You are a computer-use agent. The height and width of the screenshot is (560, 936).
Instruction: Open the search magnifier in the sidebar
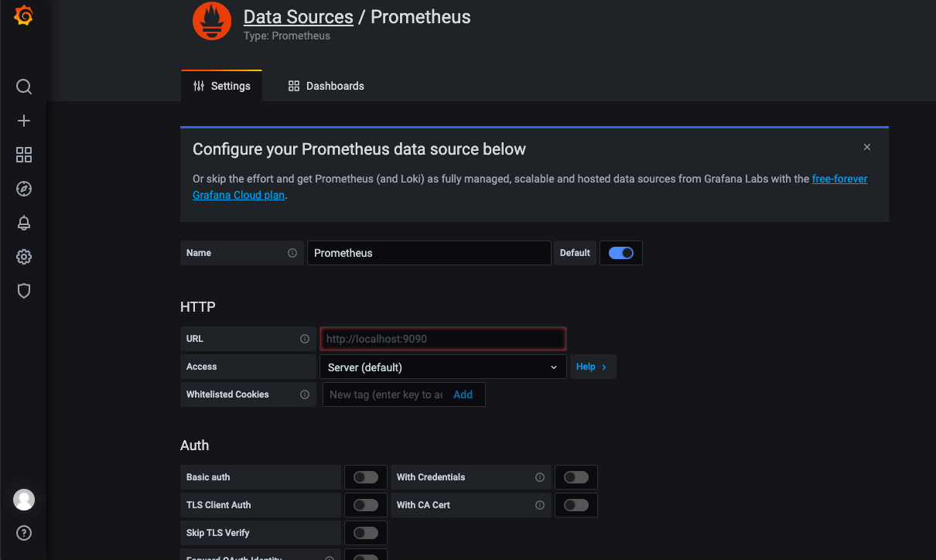pos(24,87)
